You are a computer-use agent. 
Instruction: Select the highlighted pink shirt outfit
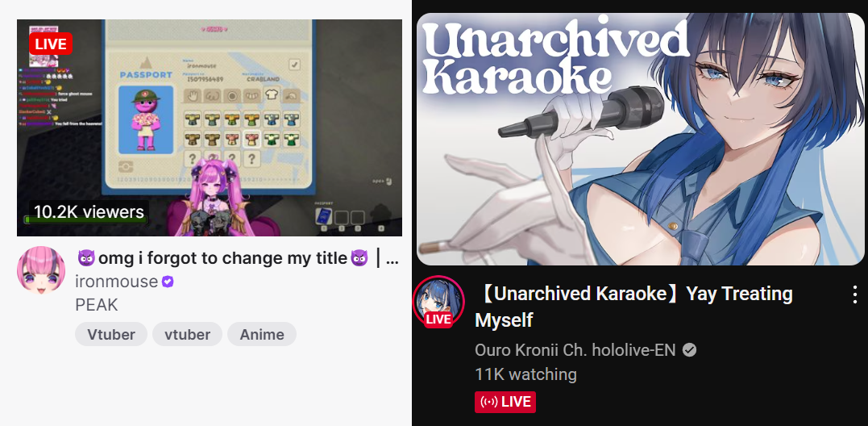pos(252,139)
